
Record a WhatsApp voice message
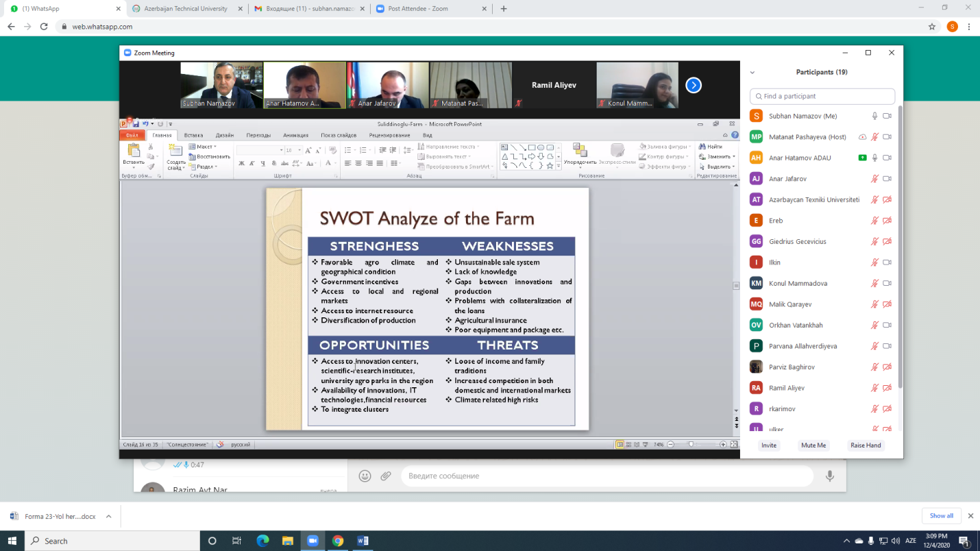(830, 476)
